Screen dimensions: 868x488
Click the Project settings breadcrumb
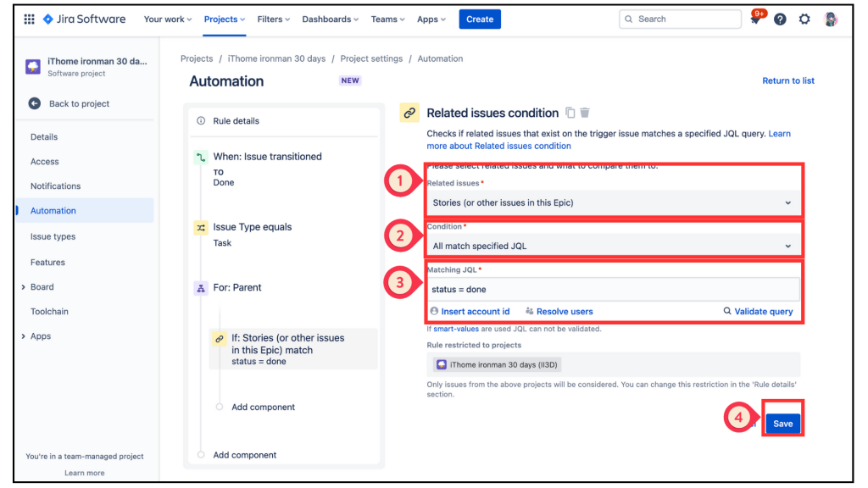[x=371, y=58]
